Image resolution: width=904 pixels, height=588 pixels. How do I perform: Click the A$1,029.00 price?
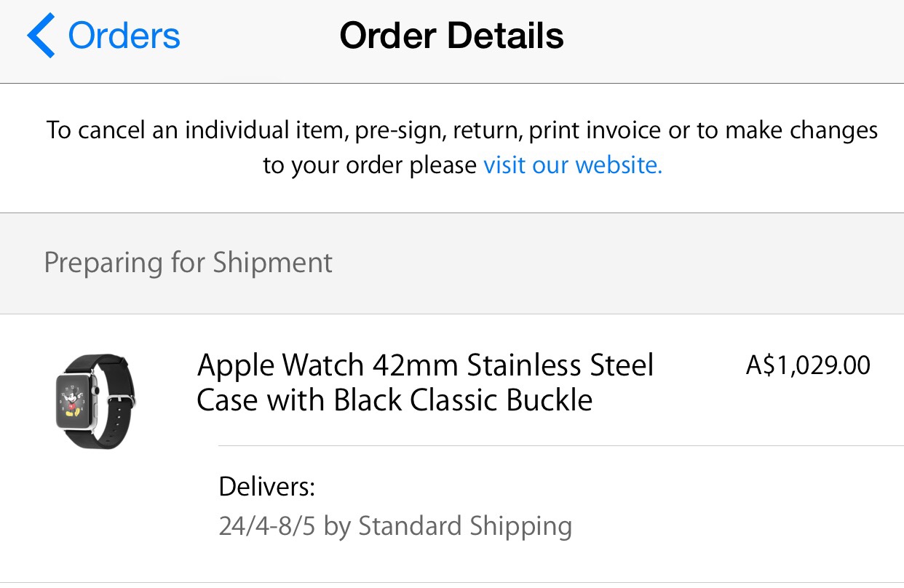pos(808,365)
